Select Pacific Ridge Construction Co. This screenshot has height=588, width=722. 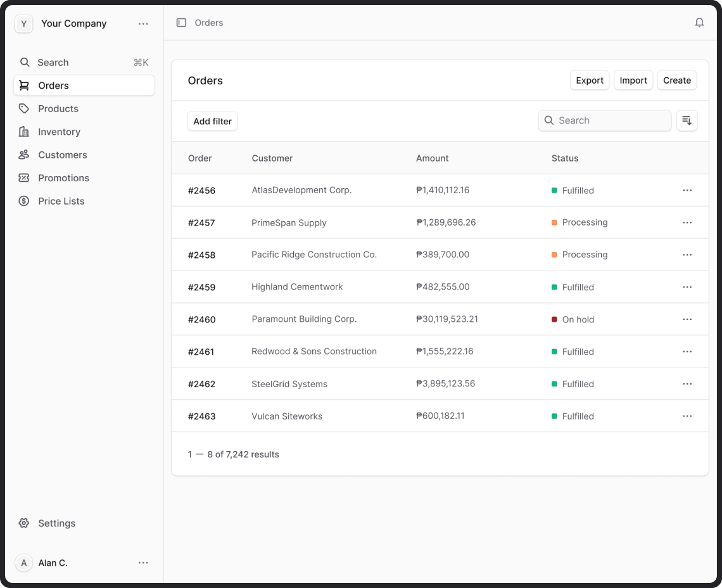(314, 254)
